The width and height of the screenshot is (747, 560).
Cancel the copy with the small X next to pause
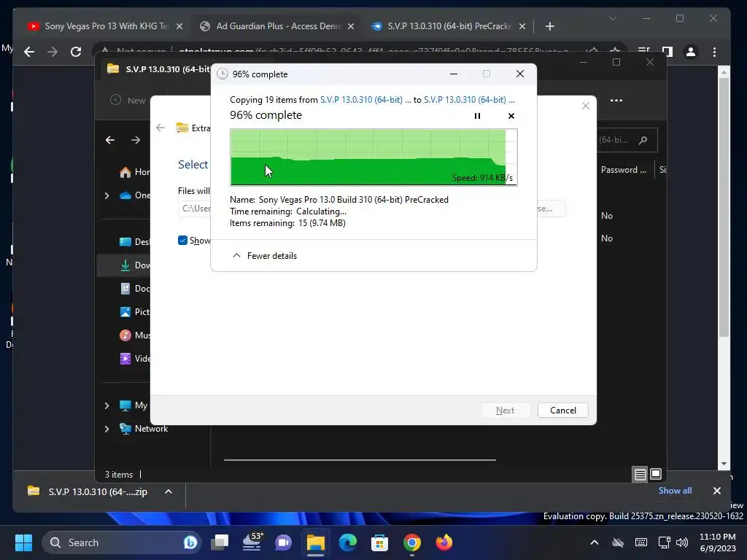511,116
